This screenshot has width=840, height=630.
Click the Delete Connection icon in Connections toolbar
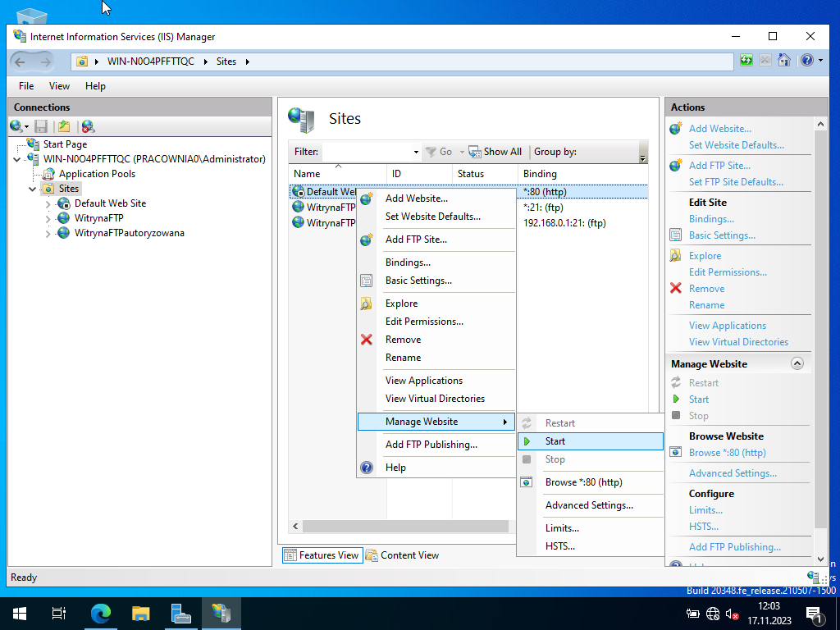coord(89,126)
